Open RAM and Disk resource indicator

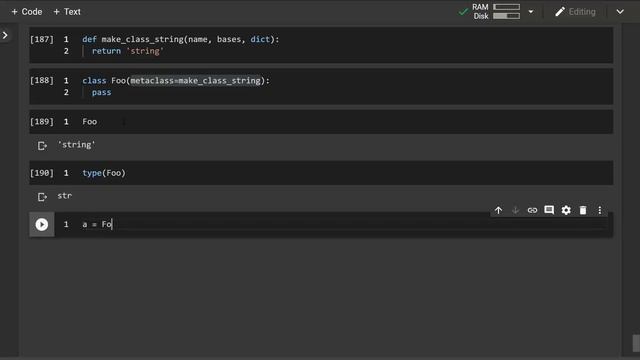pyautogui.click(x=496, y=11)
